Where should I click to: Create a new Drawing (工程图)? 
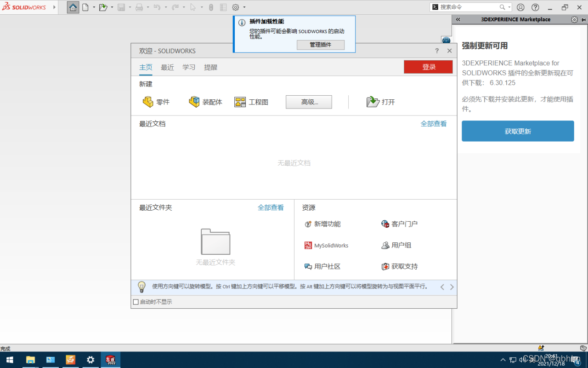(x=251, y=102)
